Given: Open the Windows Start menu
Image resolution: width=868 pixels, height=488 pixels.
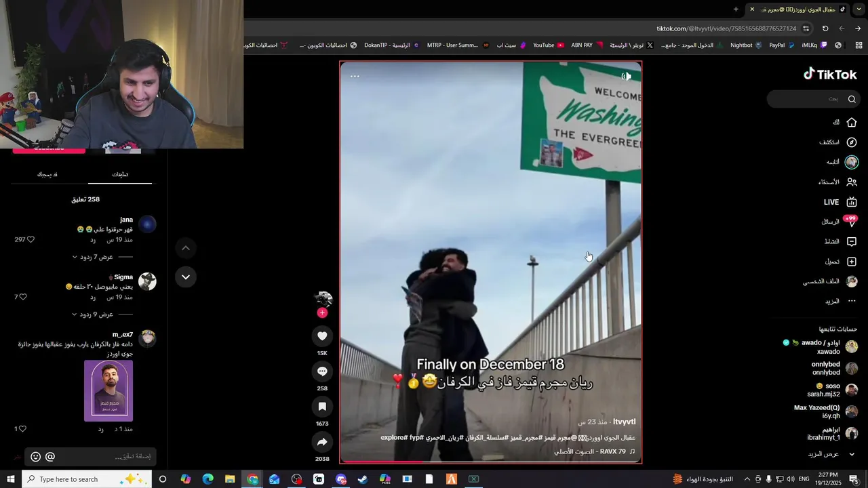Looking at the screenshot, I should [10, 479].
